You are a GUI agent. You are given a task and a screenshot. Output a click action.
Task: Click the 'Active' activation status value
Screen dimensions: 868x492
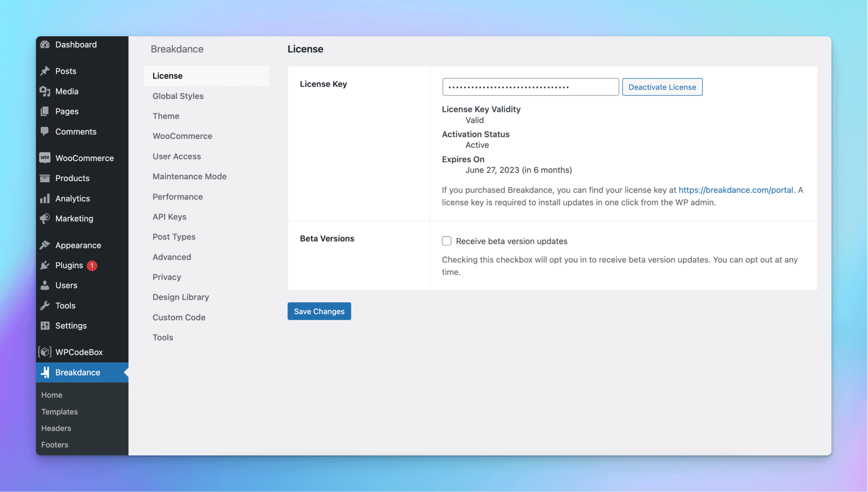pyautogui.click(x=477, y=145)
